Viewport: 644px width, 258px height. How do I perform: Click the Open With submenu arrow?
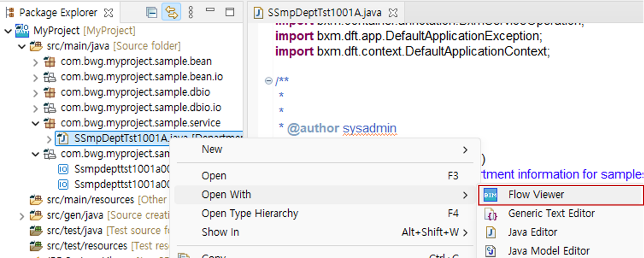(x=465, y=195)
